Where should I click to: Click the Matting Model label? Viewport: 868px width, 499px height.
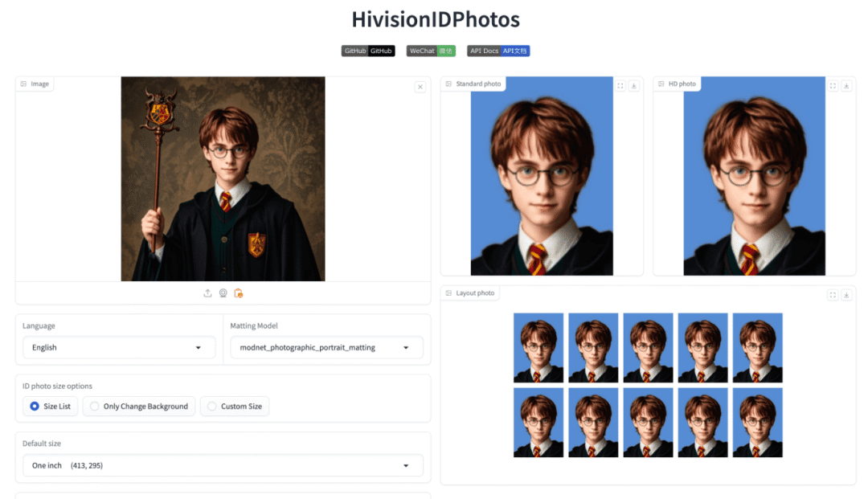(253, 326)
